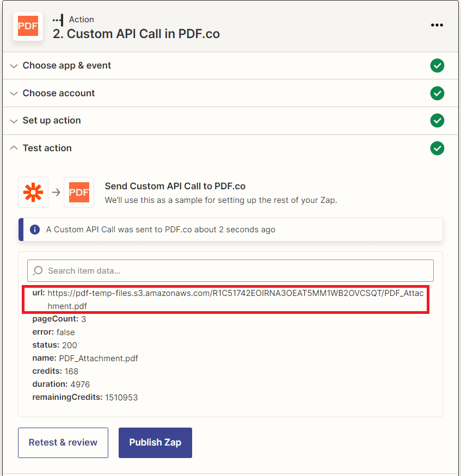Focus the Search item data field
Screen dimensions: 461x476
234,270
